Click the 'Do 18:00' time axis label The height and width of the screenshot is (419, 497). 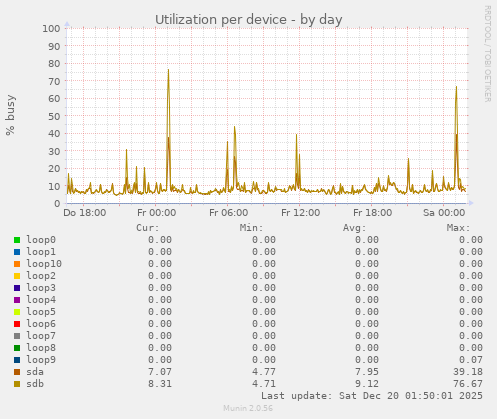pos(85,213)
